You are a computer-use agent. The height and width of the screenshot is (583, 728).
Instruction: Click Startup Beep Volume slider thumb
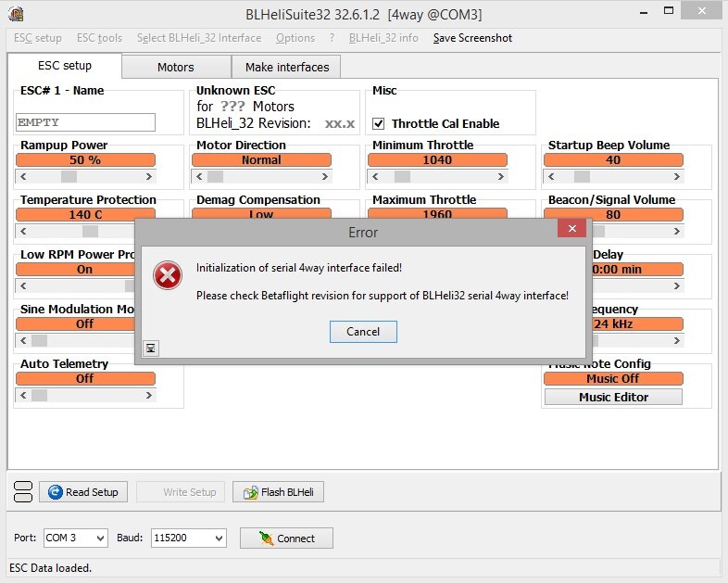[x=583, y=176]
